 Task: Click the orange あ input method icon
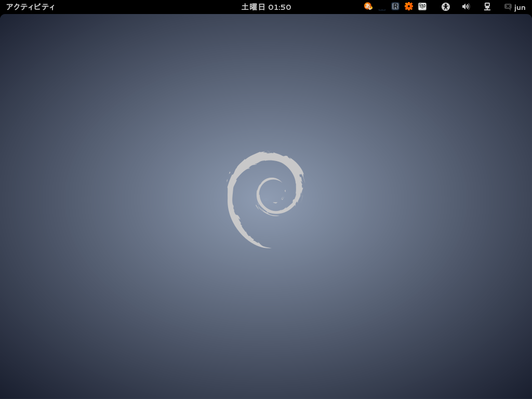(x=368, y=6)
